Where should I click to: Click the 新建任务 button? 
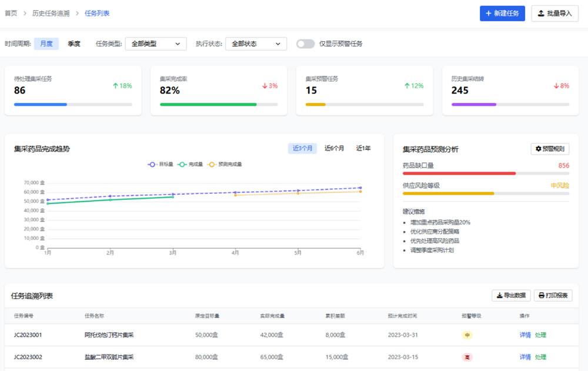[502, 14]
